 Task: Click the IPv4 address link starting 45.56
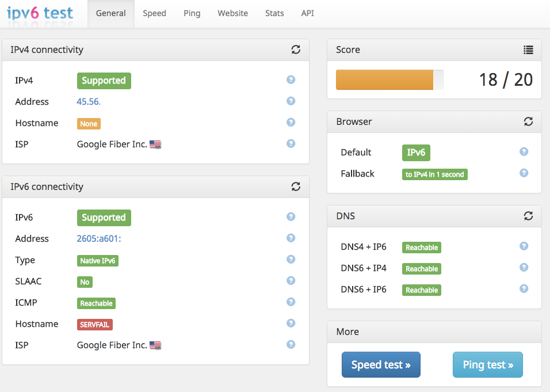click(89, 102)
